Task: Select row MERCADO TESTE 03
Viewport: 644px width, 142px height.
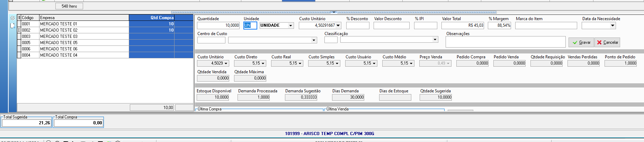Action: pyautogui.click(x=105, y=36)
